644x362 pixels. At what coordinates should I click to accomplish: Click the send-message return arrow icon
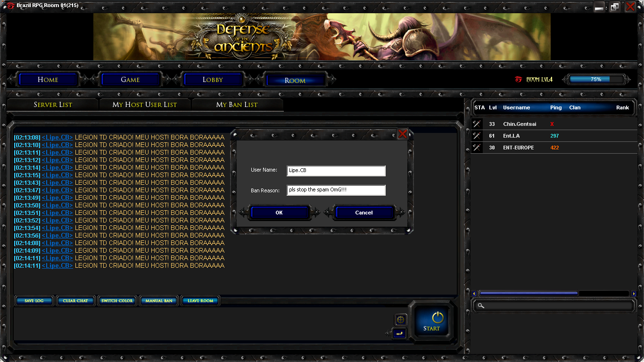coord(399,333)
